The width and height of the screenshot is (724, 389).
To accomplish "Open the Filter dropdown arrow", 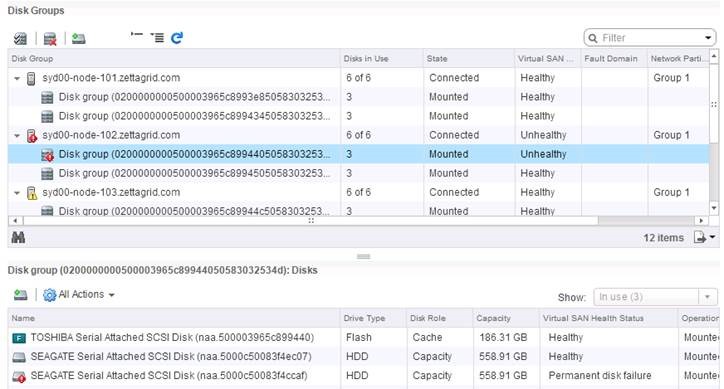I will (708, 38).
